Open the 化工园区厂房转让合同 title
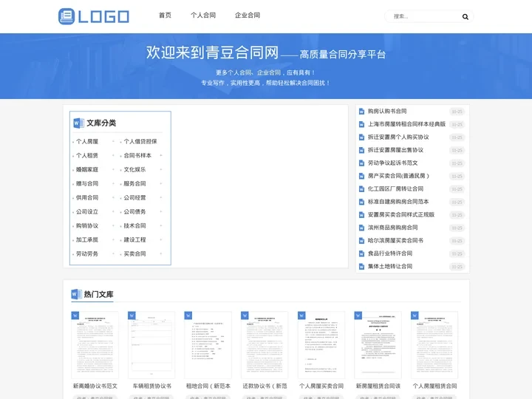Screen dimensions: 532x399 coord(395,188)
